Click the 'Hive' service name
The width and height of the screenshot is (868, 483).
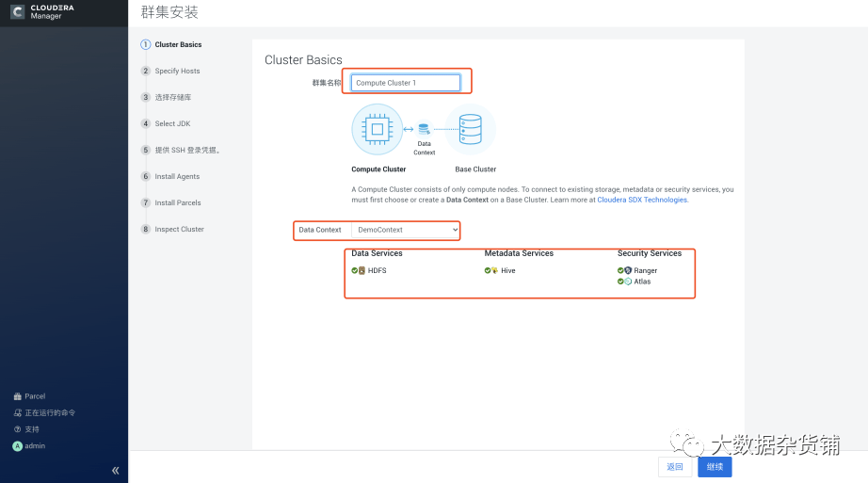click(x=508, y=270)
